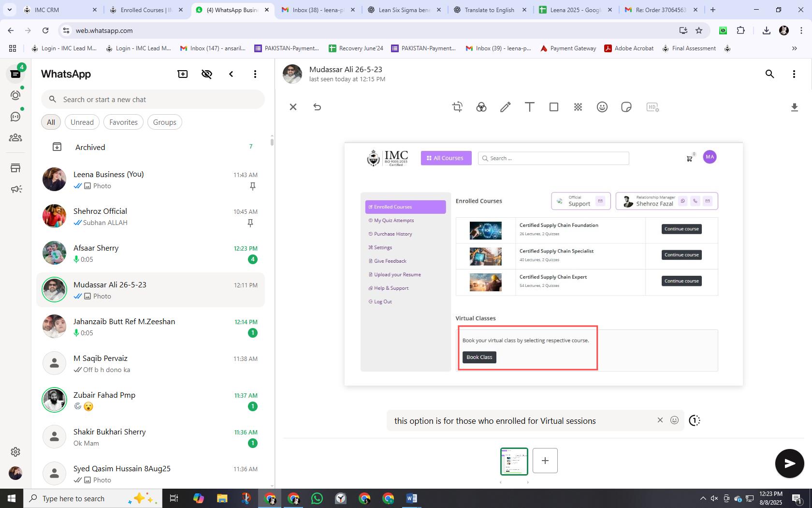
Task: Open WhatsApp app in taskbar
Action: point(317,498)
